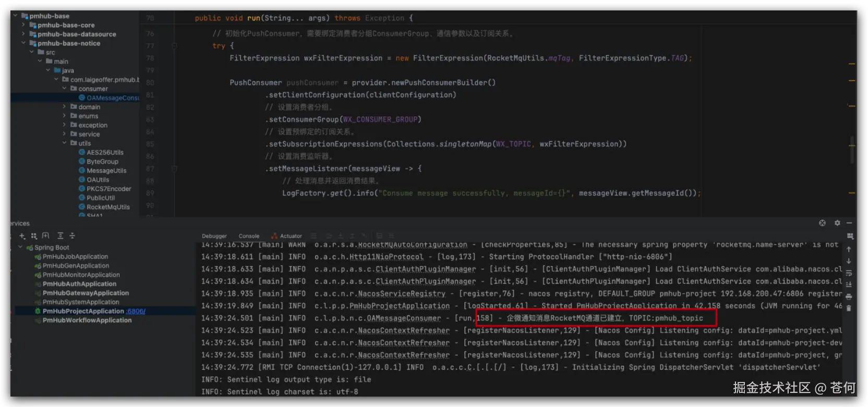Collapse the consumer package
The image size is (868, 407).
pyautogui.click(x=64, y=89)
